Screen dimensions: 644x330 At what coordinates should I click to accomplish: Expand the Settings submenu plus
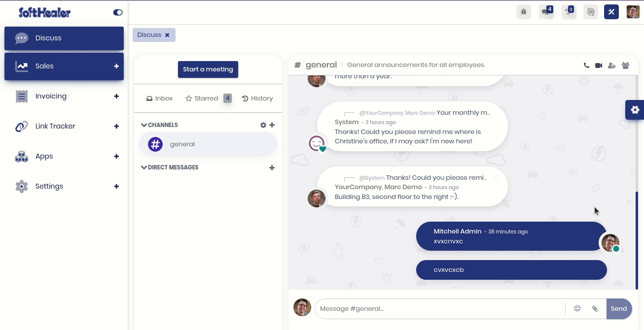coord(116,186)
